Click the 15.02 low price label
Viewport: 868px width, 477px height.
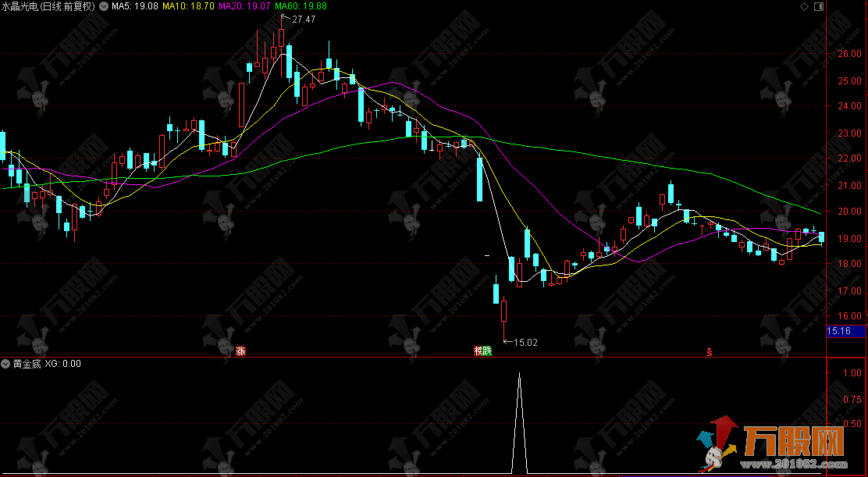(526, 342)
